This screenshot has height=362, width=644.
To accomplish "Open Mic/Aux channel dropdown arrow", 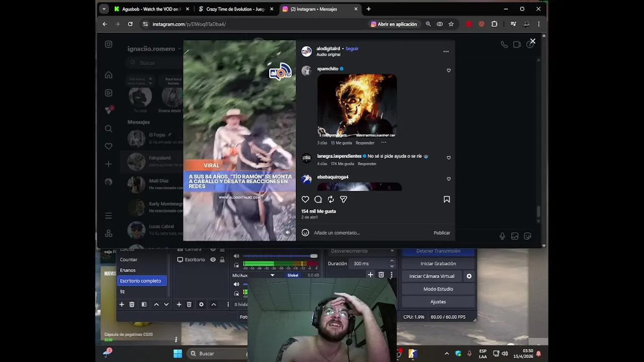I will 272,275.
